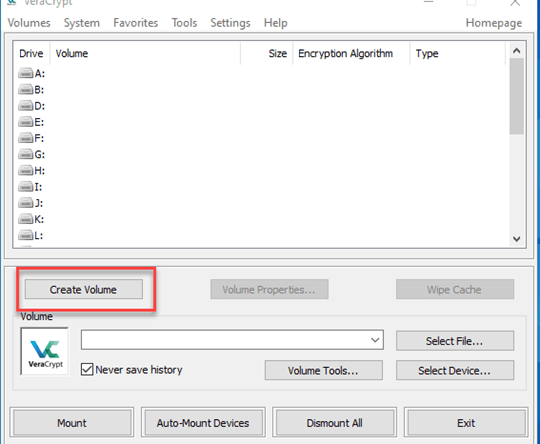
Task: Select drive K: icon in list
Action: pos(25,219)
